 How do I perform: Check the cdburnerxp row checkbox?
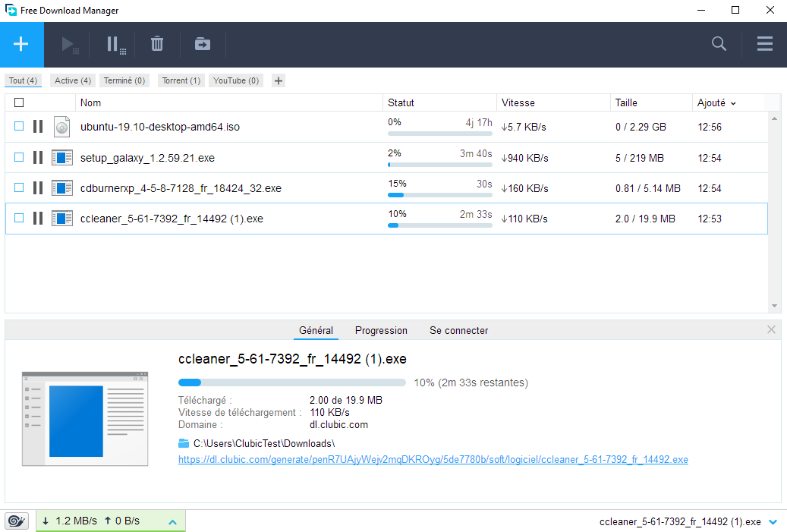pyautogui.click(x=19, y=187)
